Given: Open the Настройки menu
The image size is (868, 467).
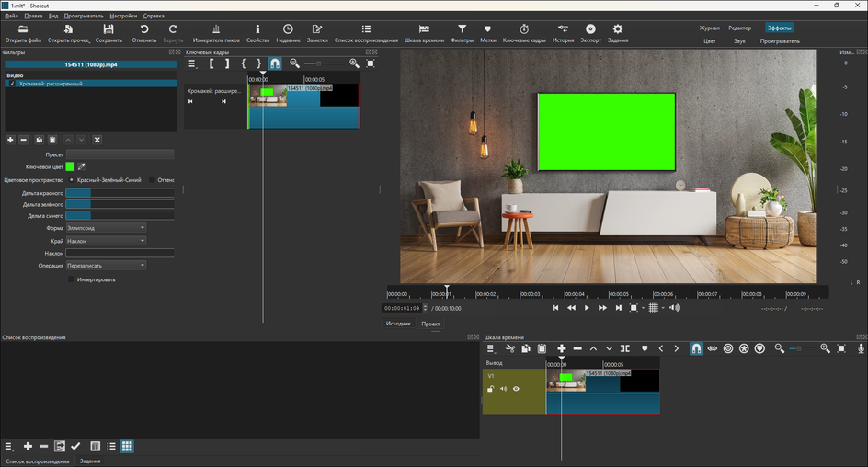Looking at the screenshot, I should [x=122, y=16].
